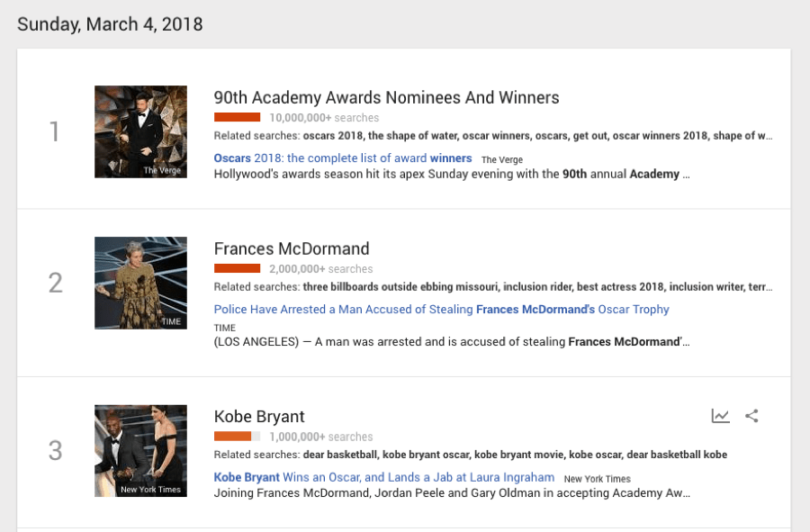Select the trending topic 'Frances McDormand'
Screen dimensions: 810x532
[x=292, y=248]
